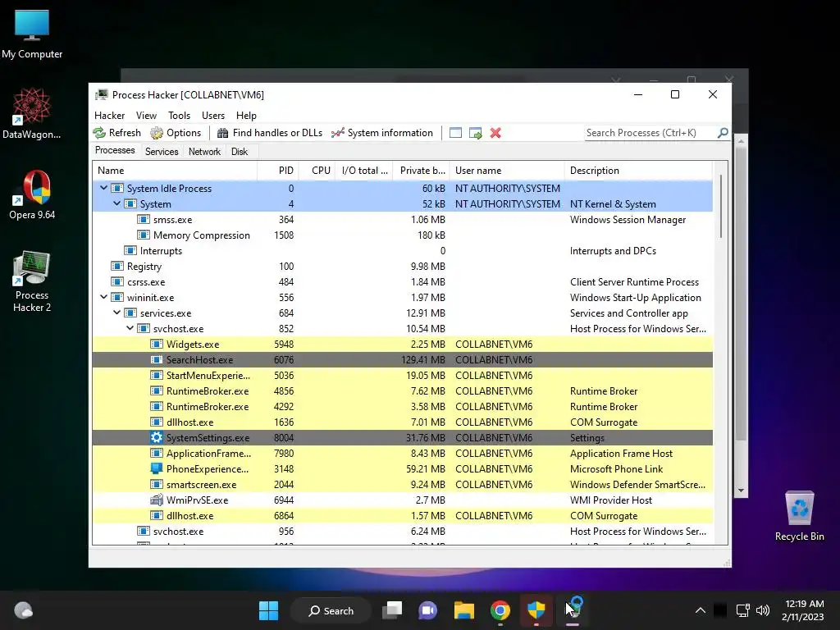Open Process Hacker 2 desktop shortcut
This screenshot has width=840, height=630.
(x=32, y=282)
